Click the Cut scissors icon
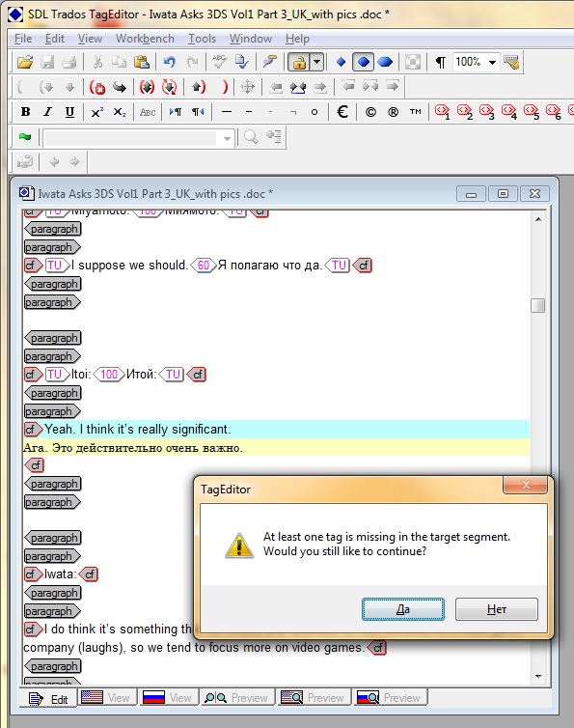The height and width of the screenshot is (728, 574). (97, 62)
